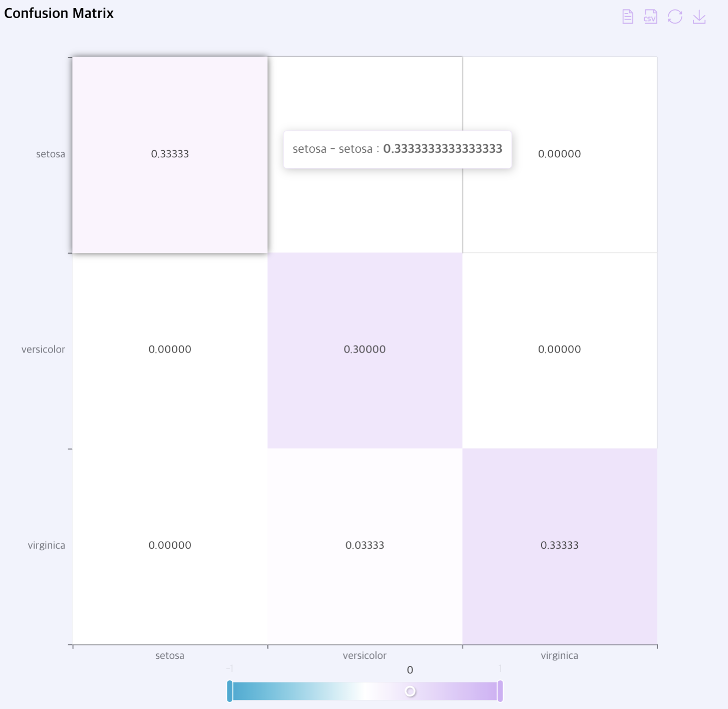
Task: Click the circular indicator on color bar
Action: [410, 691]
